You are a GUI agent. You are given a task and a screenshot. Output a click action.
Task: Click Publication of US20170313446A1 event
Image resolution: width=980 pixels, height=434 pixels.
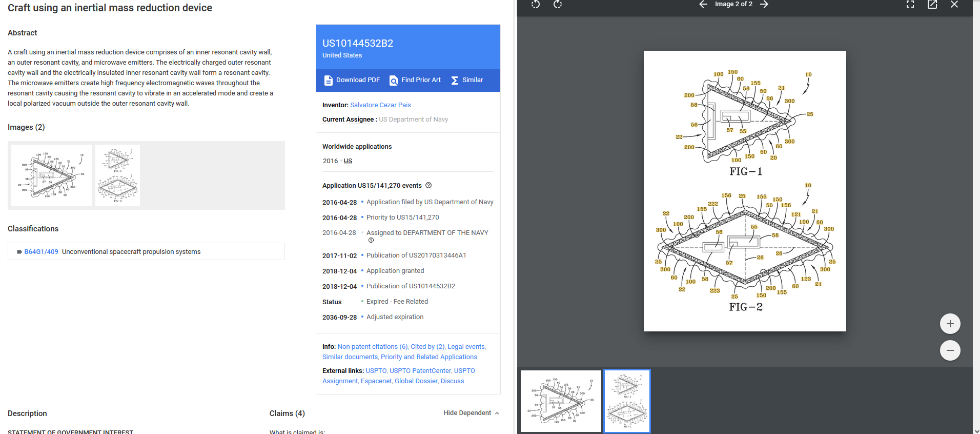pos(416,255)
